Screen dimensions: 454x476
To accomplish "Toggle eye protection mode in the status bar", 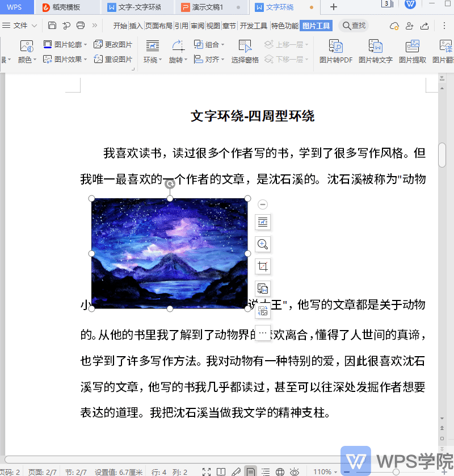I will pyautogui.click(x=294, y=472).
